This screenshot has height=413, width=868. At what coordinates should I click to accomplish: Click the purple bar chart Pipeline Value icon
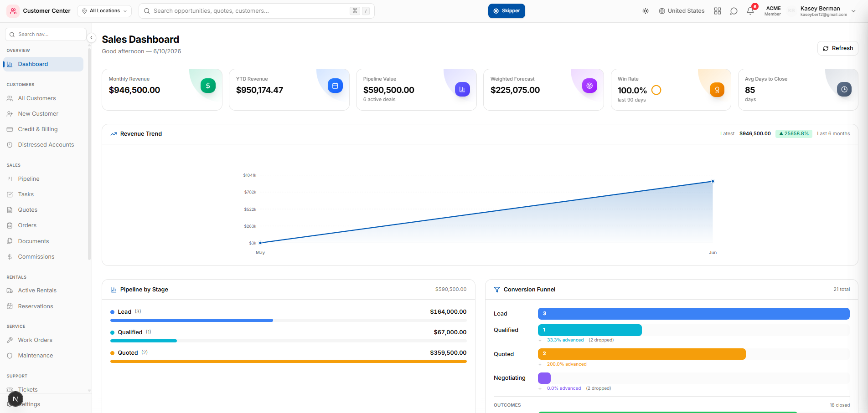tap(462, 89)
